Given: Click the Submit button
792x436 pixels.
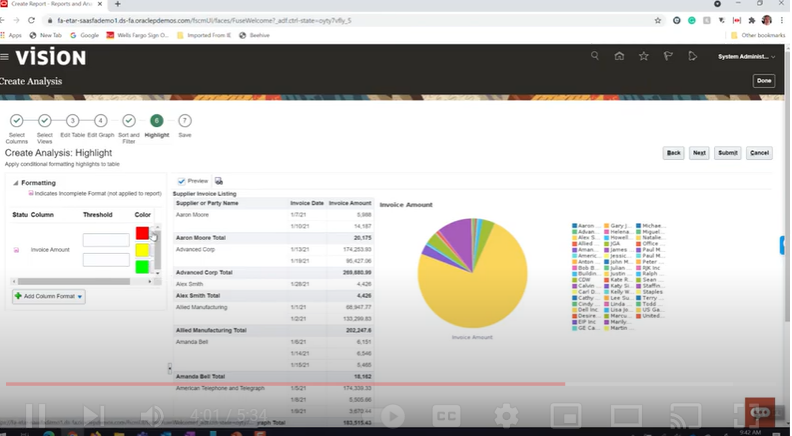Looking at the screenshot, I should tap(728, 153).
